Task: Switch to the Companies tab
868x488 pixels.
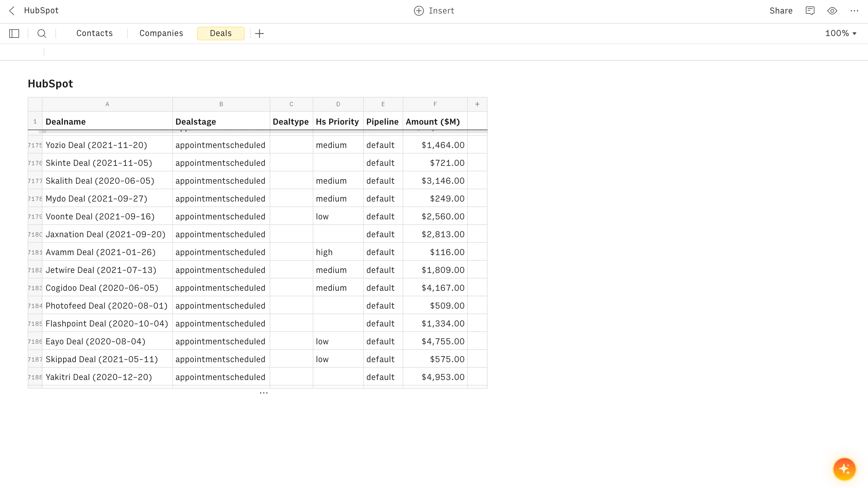Action: (161, 33)
